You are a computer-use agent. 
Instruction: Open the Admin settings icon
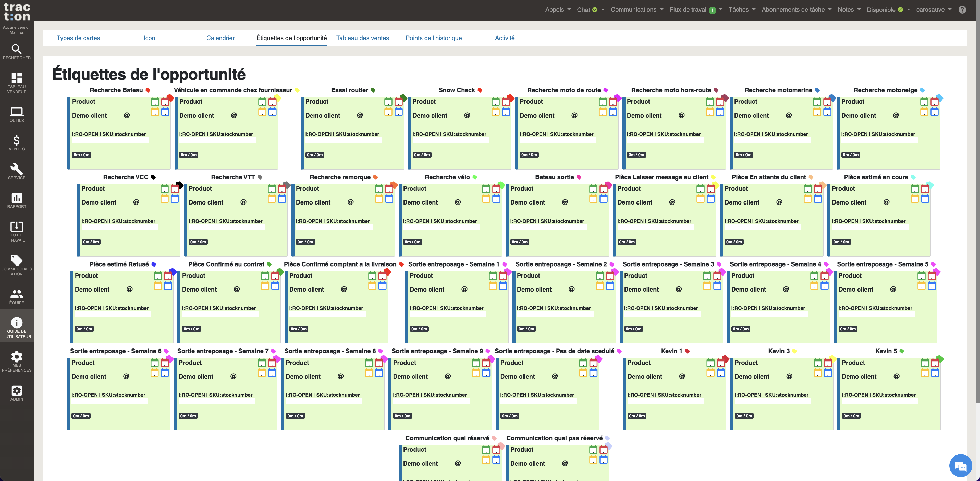(x=17, y=393)
